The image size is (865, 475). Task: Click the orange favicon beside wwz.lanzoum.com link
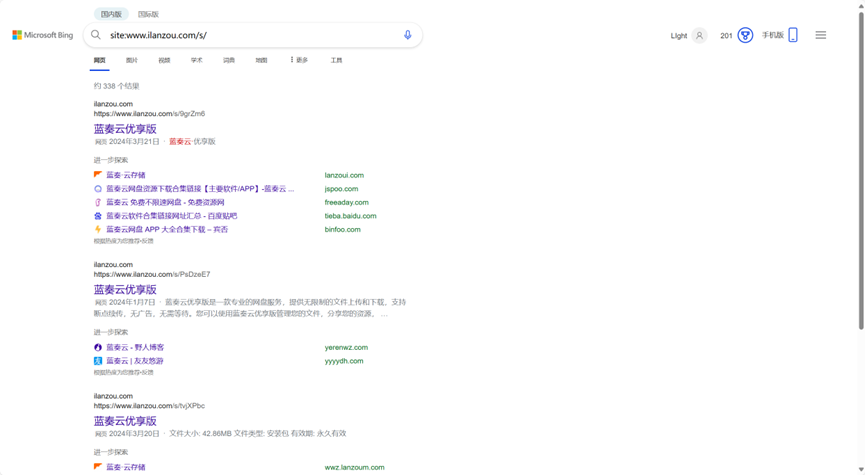coord(98,467)
